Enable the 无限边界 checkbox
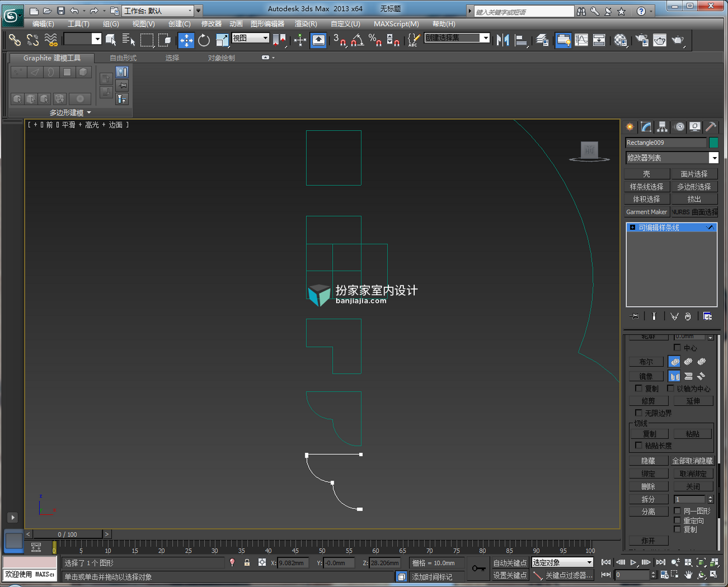 pyautogui.click(x=639, y=413)
